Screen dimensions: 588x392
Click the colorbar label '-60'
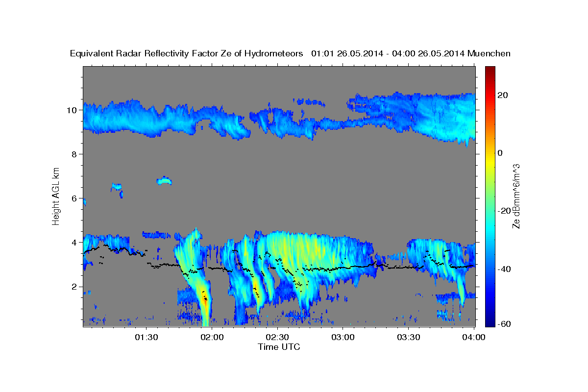(x=505, y=324)
